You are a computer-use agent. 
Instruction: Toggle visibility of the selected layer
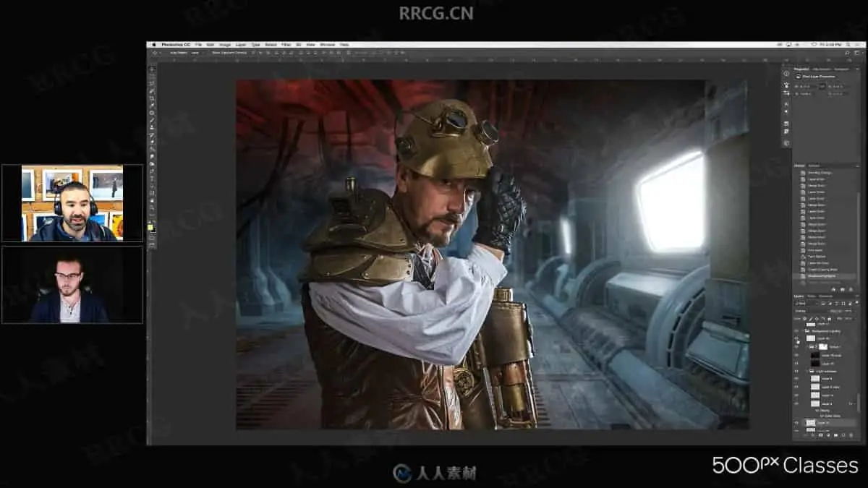tap(796, 423)
